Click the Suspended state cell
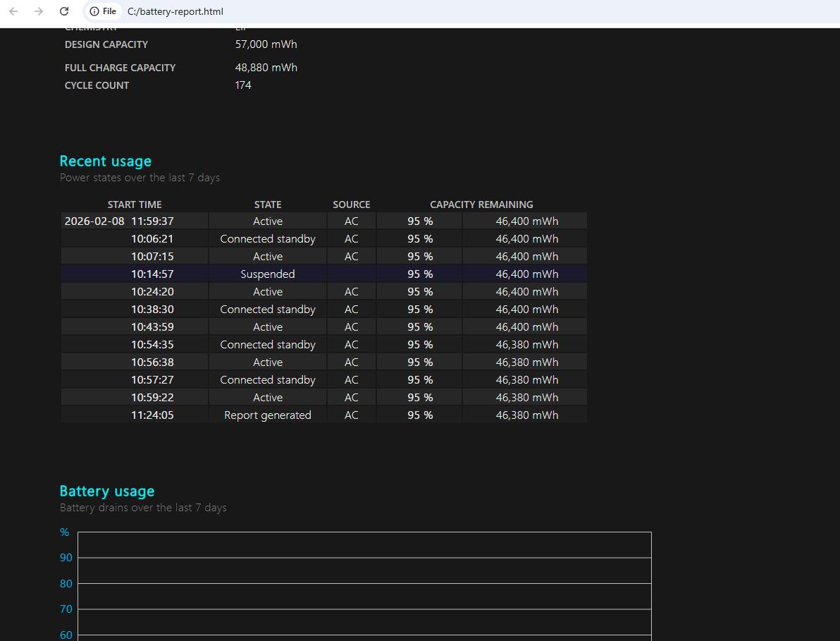Screen dimensions: 840x641 pos(267,274)
